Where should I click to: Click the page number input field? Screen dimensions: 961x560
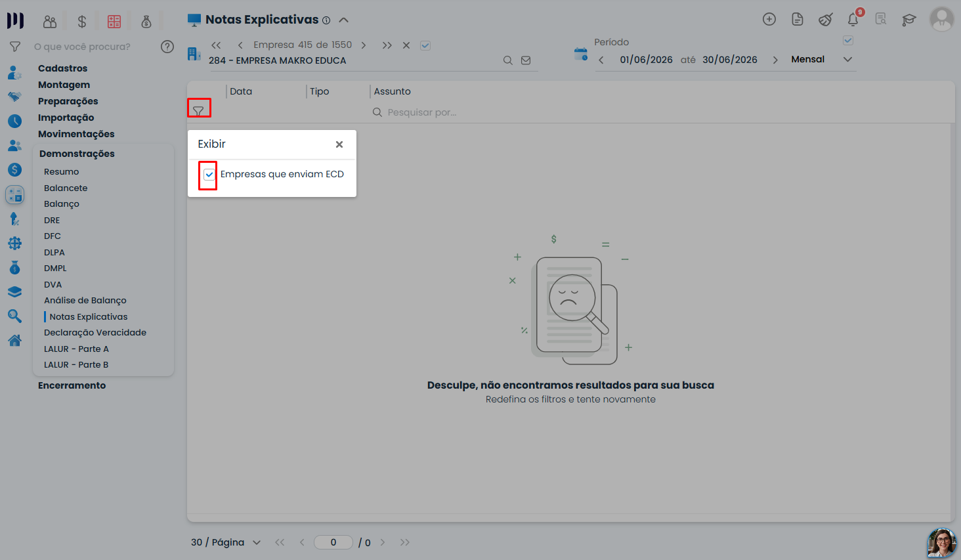click(333, 542)
